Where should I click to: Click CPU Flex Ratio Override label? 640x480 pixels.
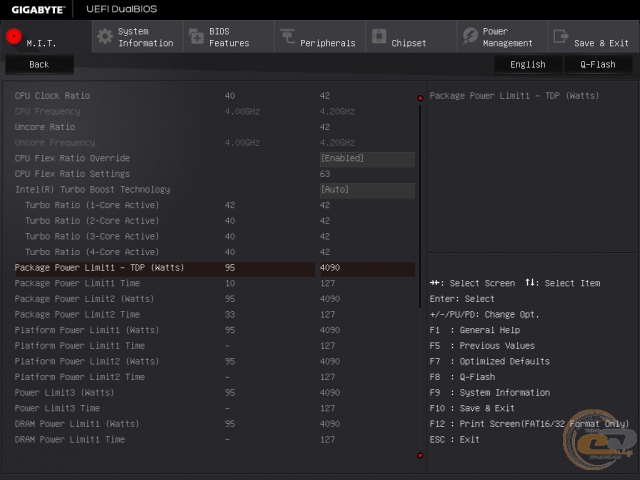[72, 158]
